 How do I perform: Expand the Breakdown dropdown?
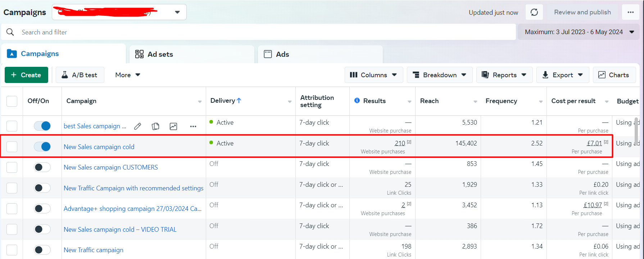[x=439, y=75]
